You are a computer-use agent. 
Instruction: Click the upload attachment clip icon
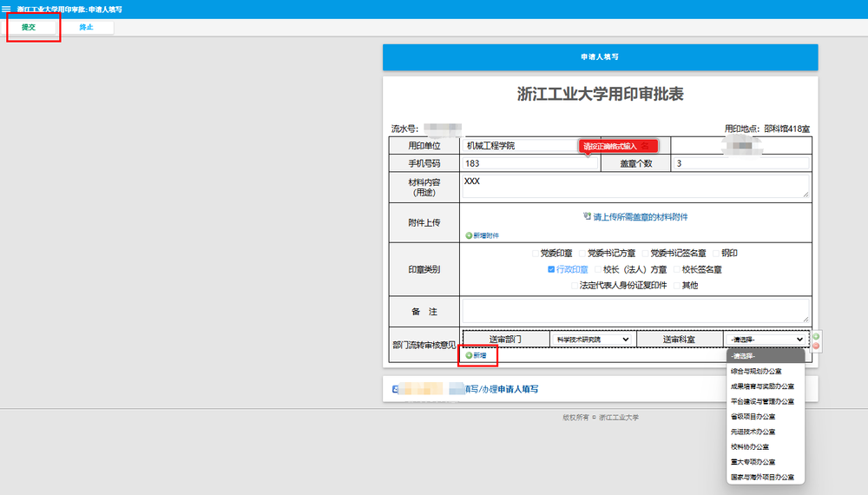pyautogui.click(x=588, y=216)
